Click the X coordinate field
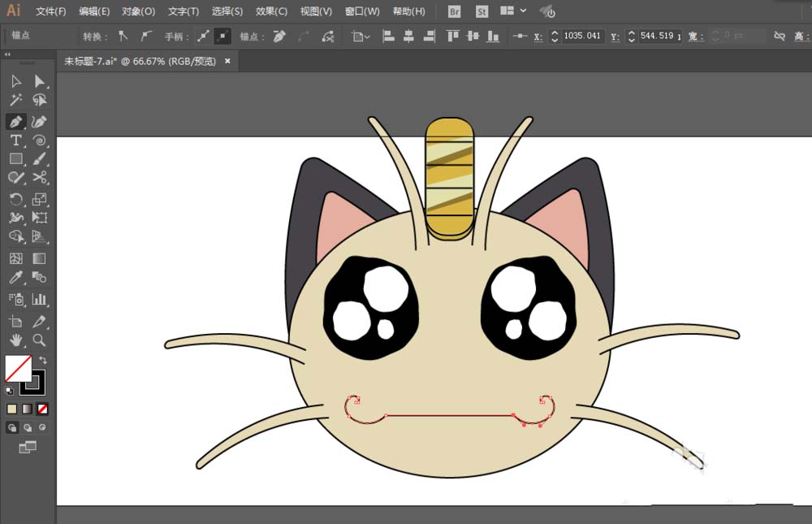812x524 pixels. pyautogui.click(x=582, y=36)
